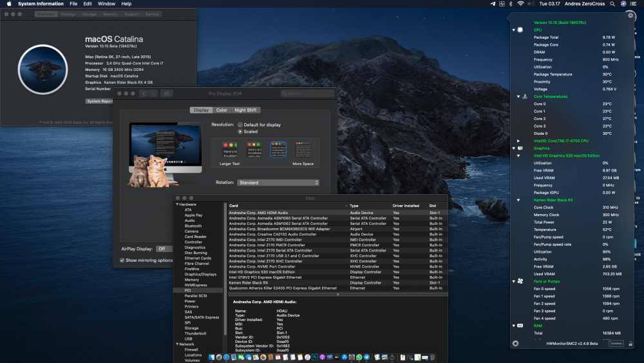644x363 pixels.
Task: Open Bluetooth menu bar icon
Action: click(511, 4)
